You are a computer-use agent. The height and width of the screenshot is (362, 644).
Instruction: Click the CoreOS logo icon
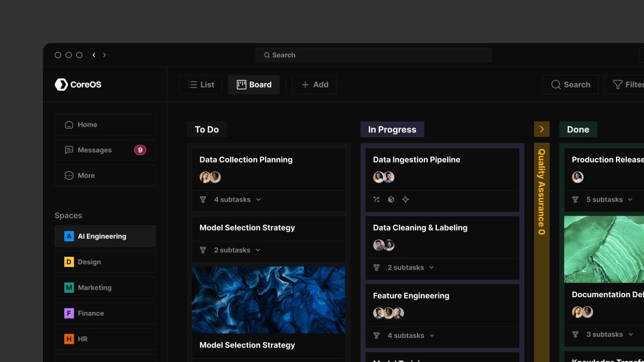(61, 84)
